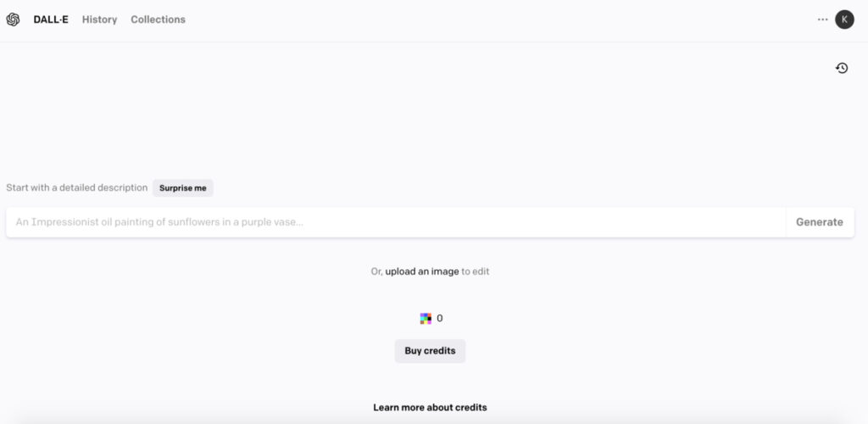Click the 'to edit' text after upload link

pos(476,271)
